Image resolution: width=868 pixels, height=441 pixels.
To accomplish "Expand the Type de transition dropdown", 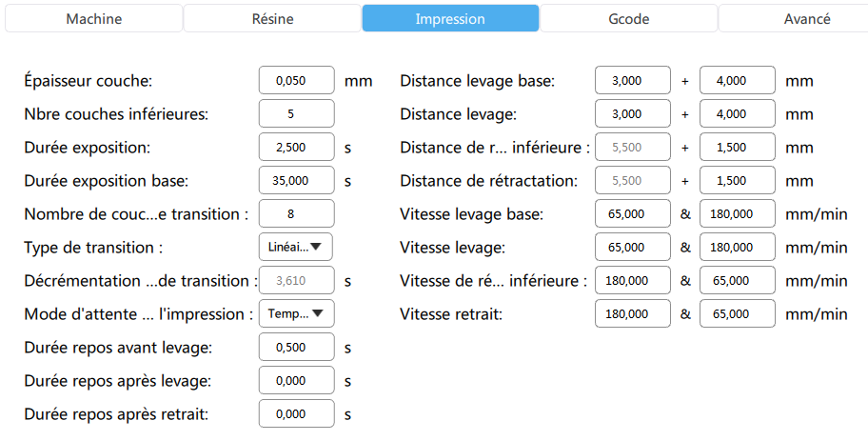I will point(296,248).
